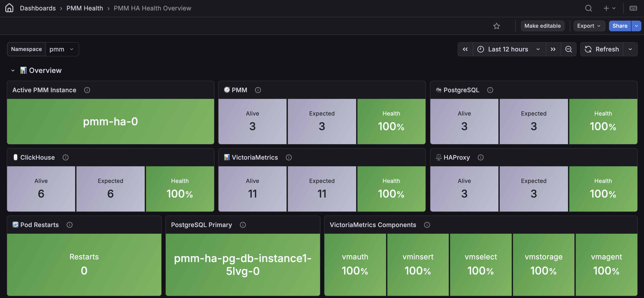The width and height of the screenshot is (644, 298).
Task: Open the Active PMM Instance panel title
Action: coord(44,90)
